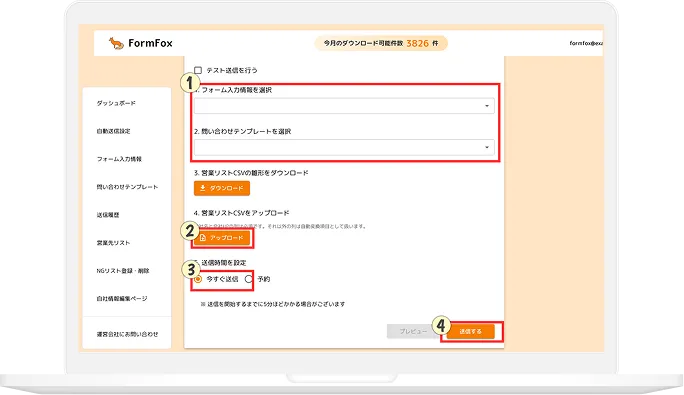Image resolution: width=684 pixels, height=395 pixels.
Task: Click the orange ダウンロード button
Action: coord(222,188)
